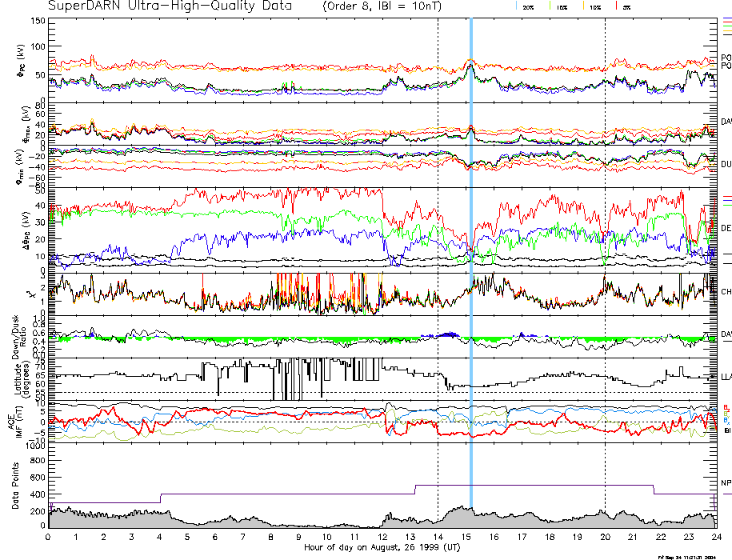The width and height of the screenshot is (732, 560).
Task: Click the 'ACE IMF (nT)' axis label
Action: 15,422
